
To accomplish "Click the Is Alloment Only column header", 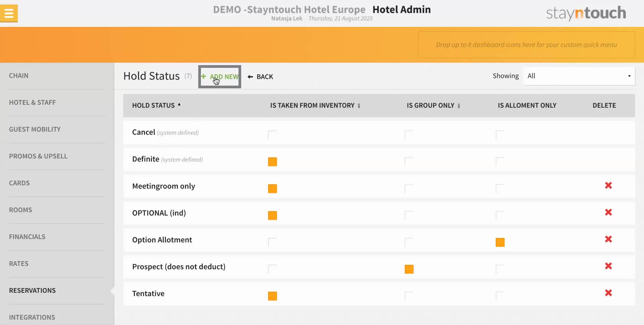I will 527,105.
